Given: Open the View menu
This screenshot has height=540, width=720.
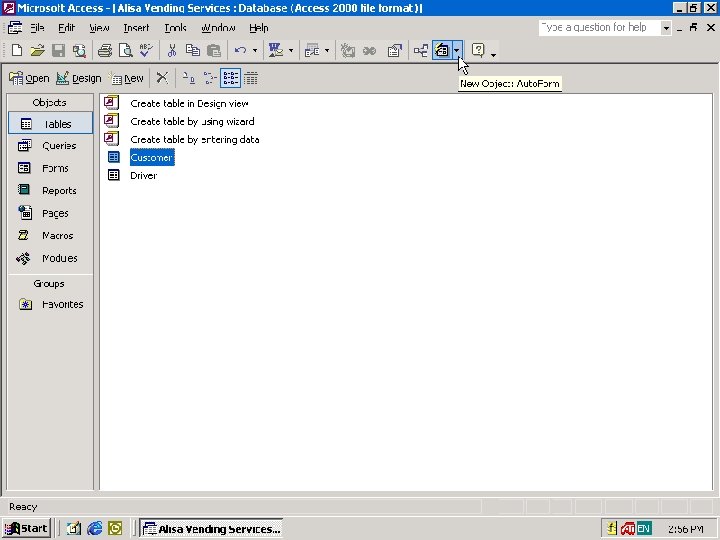Looking at the screenshot, I should (x=99, y=28).
